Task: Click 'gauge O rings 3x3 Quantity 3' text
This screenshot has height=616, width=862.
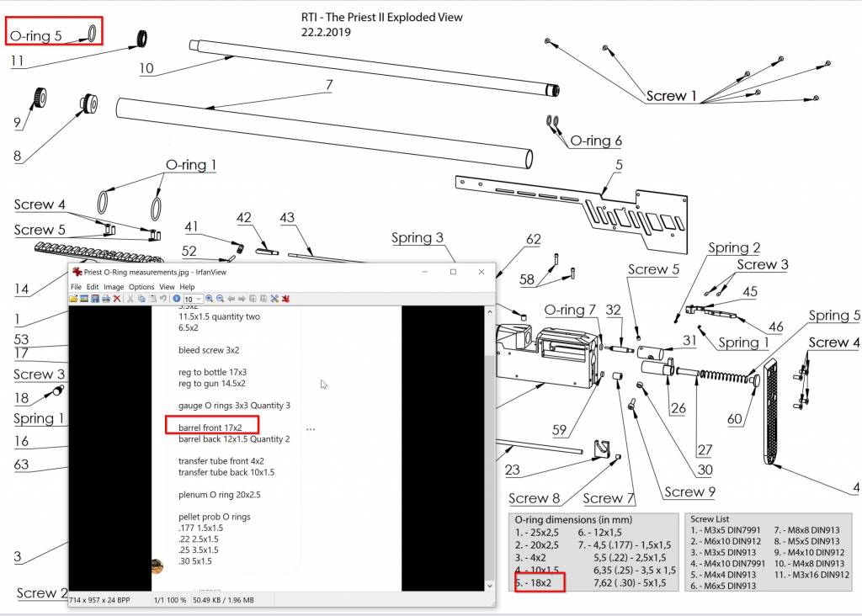Action: (234, 406)
